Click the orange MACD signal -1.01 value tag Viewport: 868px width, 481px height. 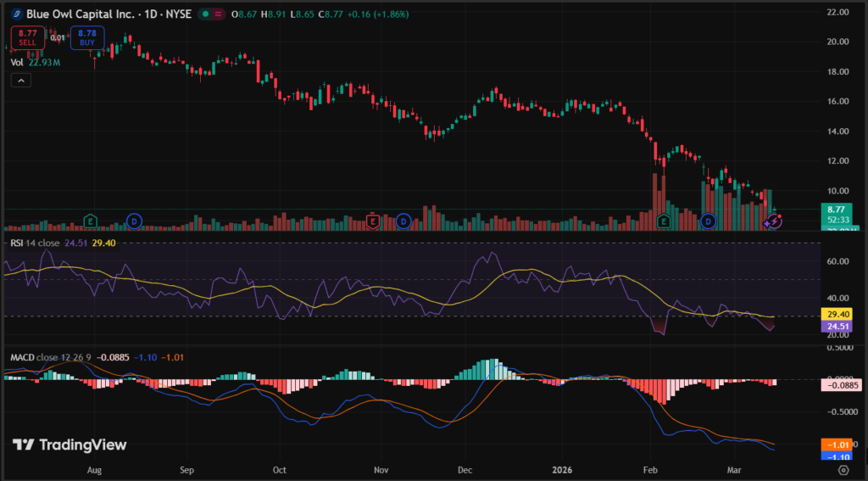tap(836, 444)
